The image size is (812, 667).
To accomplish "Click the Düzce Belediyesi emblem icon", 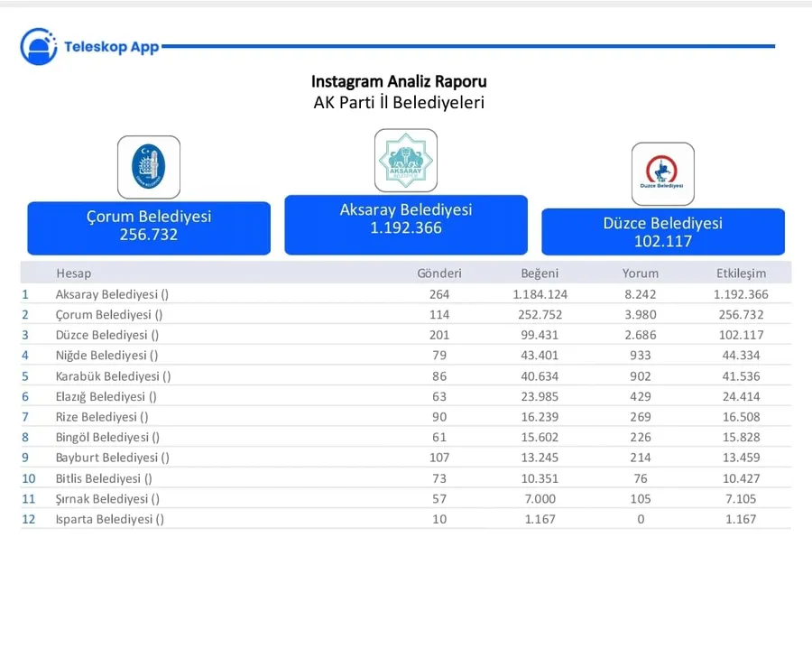I will (x=662, y=174).
